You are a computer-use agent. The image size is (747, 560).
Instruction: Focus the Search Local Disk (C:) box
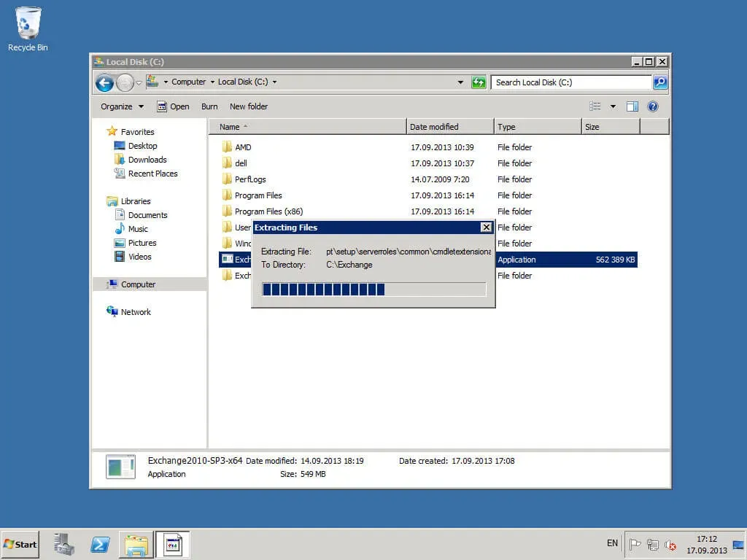coord(570,82)
